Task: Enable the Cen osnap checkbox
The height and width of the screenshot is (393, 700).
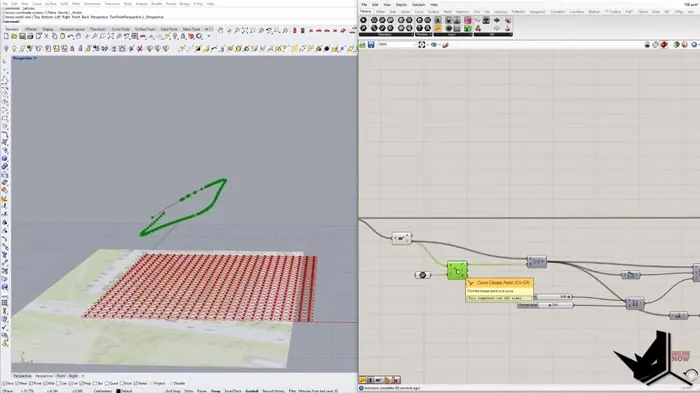Action: 58,383
